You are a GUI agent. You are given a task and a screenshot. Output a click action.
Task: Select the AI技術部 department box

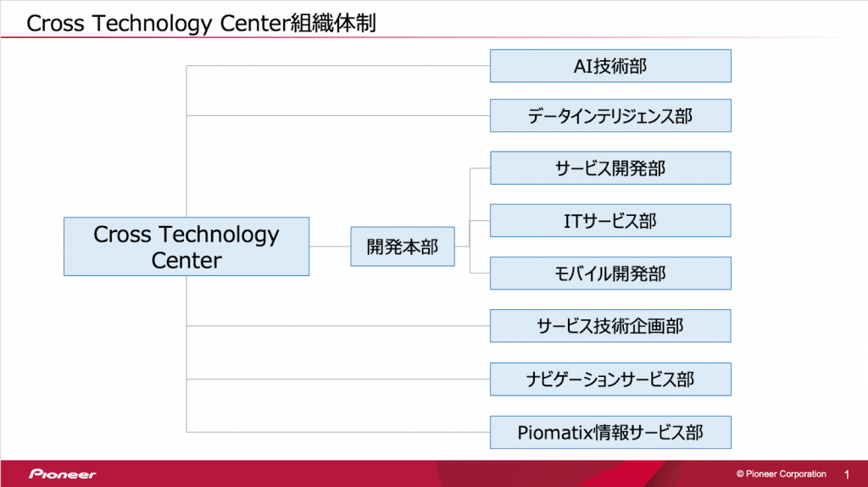click(610, 66)
